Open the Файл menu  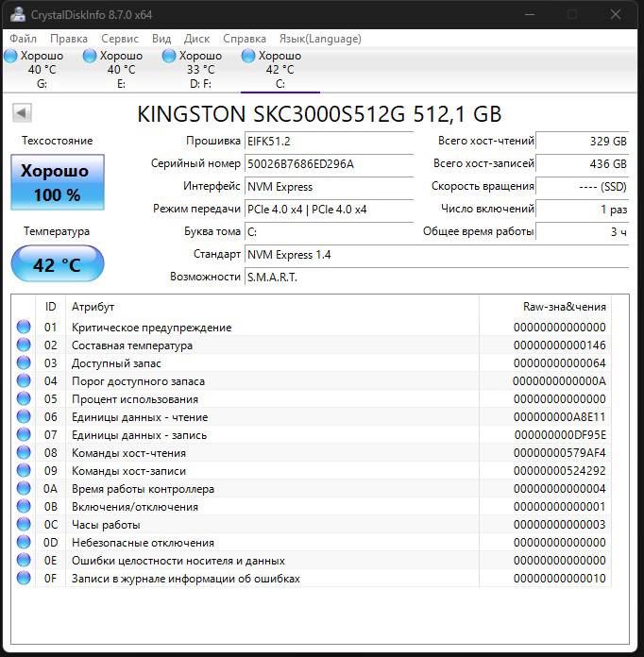tap(24, 39)
